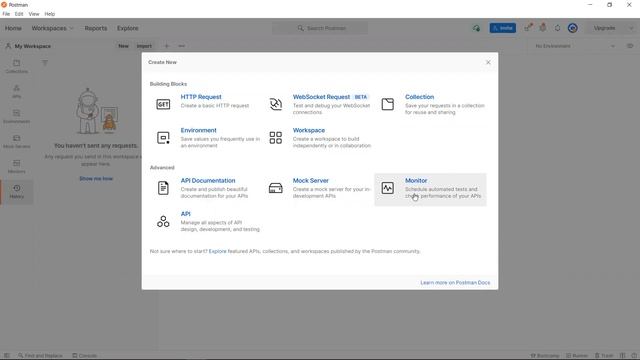Click the New button in workspace
Viewport: 640px width, 360px height.
coord(123,46)
